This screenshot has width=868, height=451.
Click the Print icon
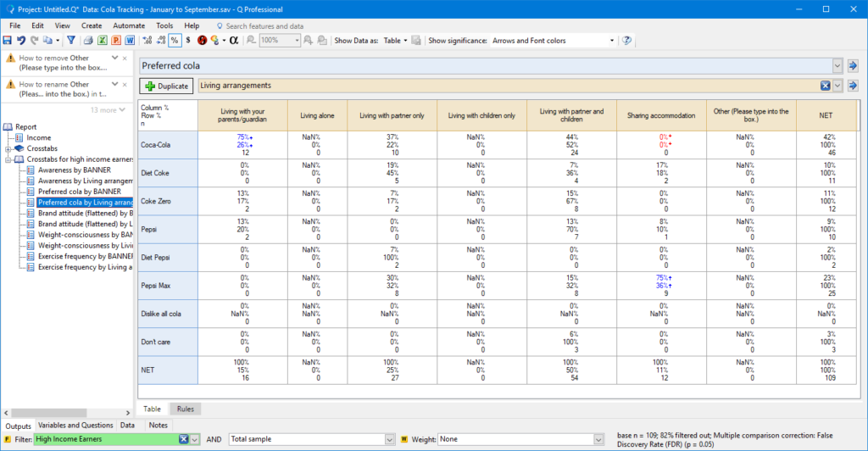point(88,41)
